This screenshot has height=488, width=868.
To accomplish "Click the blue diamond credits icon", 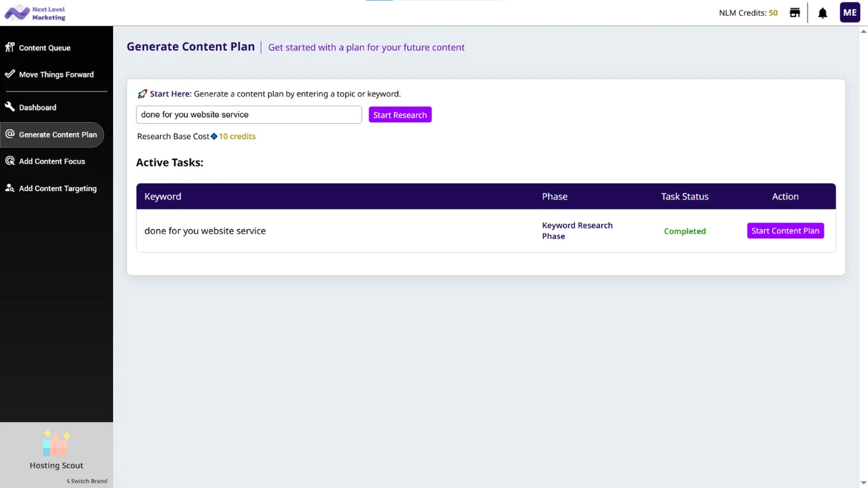I will coord(214,137).
